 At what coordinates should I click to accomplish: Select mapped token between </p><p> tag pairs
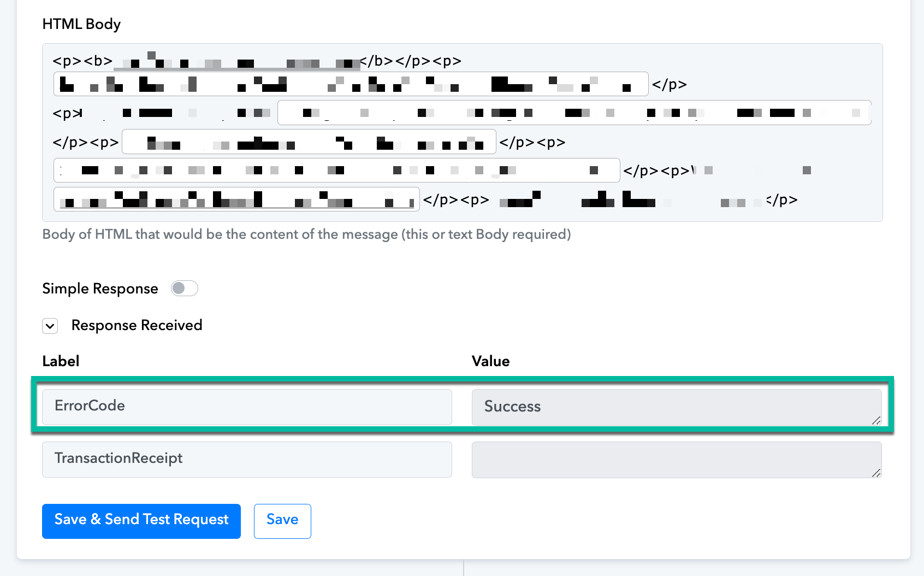(309, 142)
